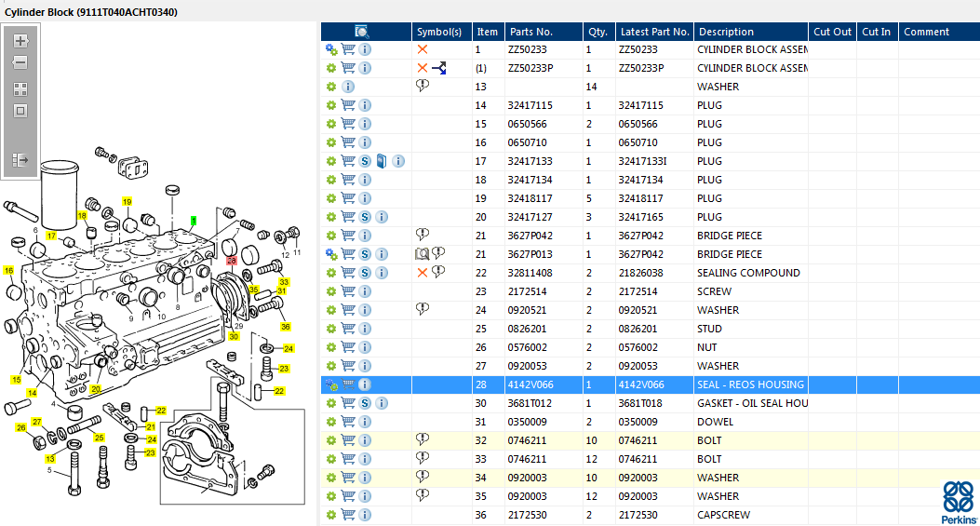Image resolution: width=980 pixels, height=526 pixels.
Task: Select callout 17 on the diagram
Action: coord(51,236)
